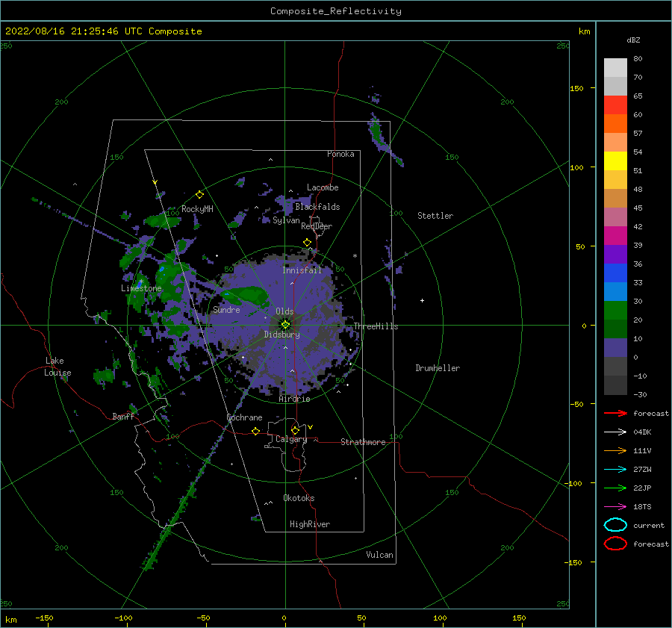Click the dBZ legend heading

point(633,40)
